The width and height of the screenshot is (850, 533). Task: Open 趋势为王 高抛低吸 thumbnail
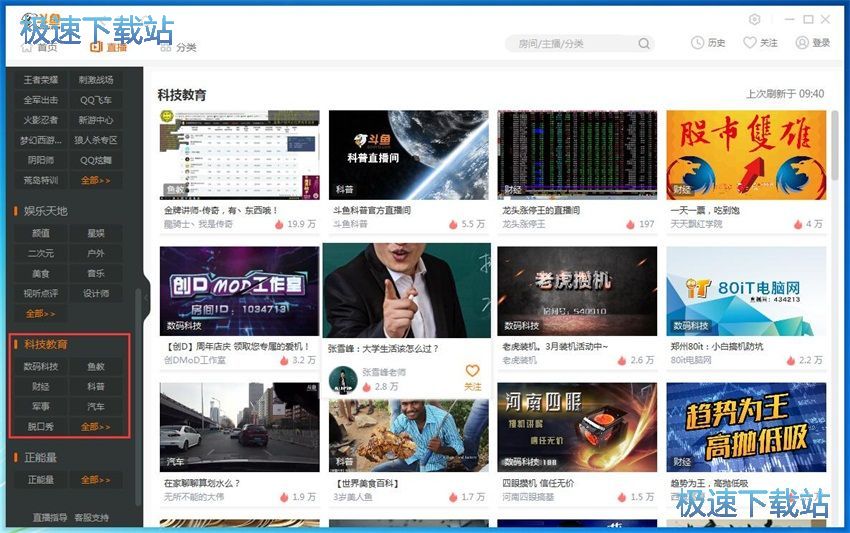pos(746,427)
